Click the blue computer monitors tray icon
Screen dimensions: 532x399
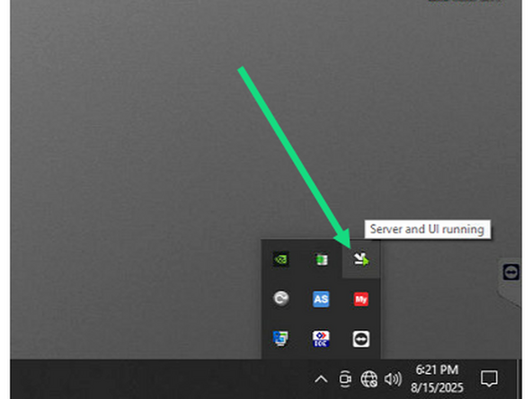(x=281, y=339)
